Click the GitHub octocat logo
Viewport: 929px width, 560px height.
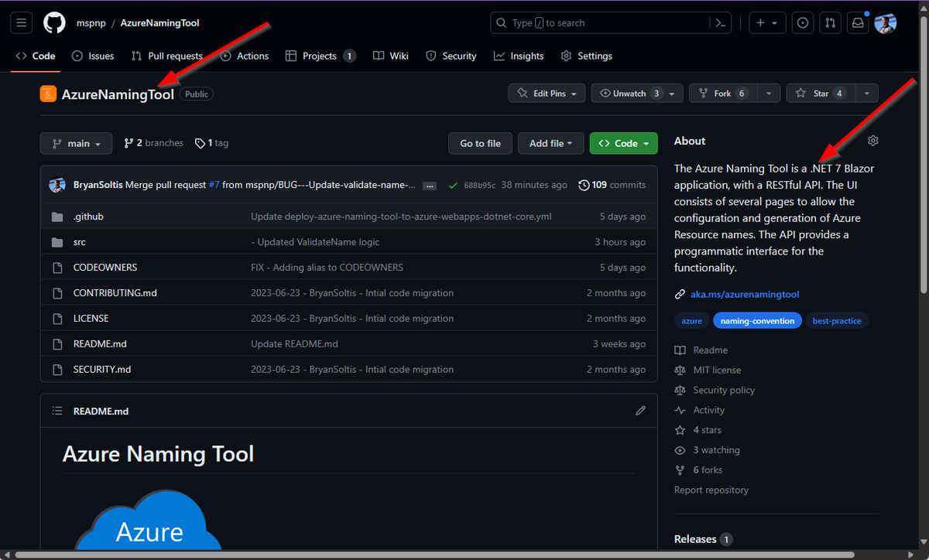[54, 23]
